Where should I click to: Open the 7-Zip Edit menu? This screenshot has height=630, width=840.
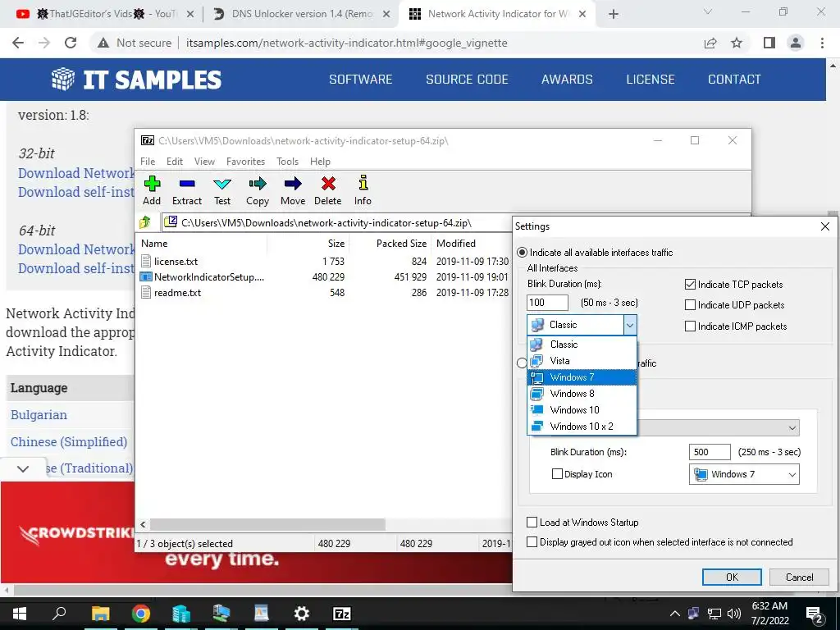(x=175, y=162)
